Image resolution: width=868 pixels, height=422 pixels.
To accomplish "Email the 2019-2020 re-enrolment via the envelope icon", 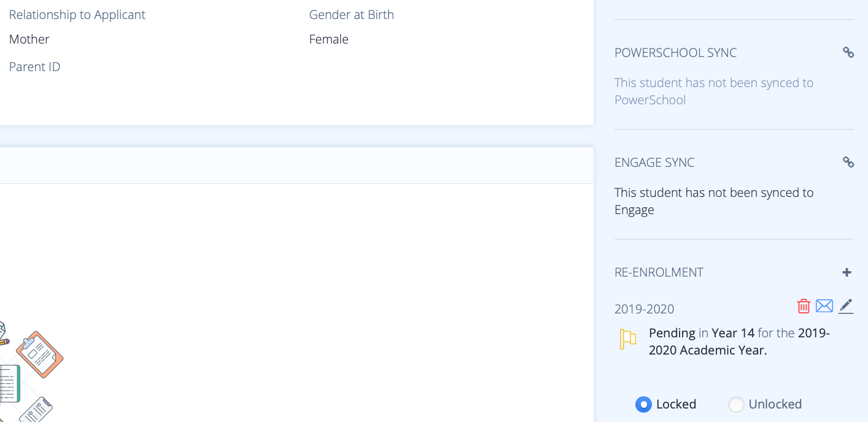I will click(824, 305).
